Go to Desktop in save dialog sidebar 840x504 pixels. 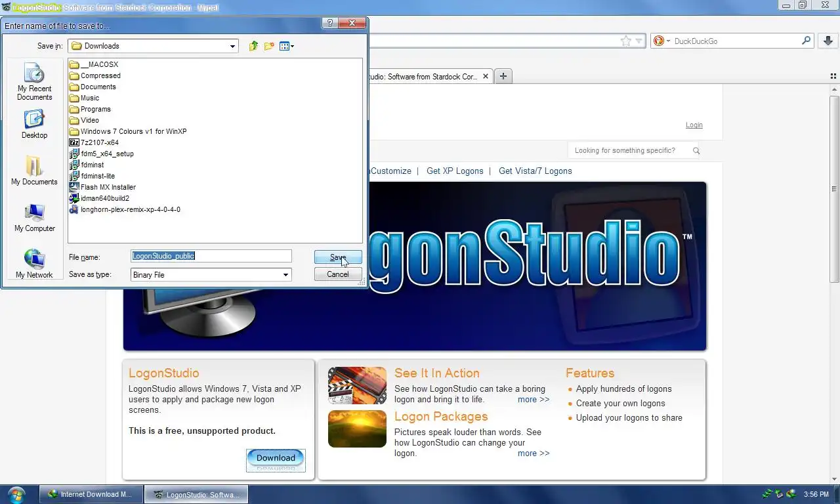(34, 124)
